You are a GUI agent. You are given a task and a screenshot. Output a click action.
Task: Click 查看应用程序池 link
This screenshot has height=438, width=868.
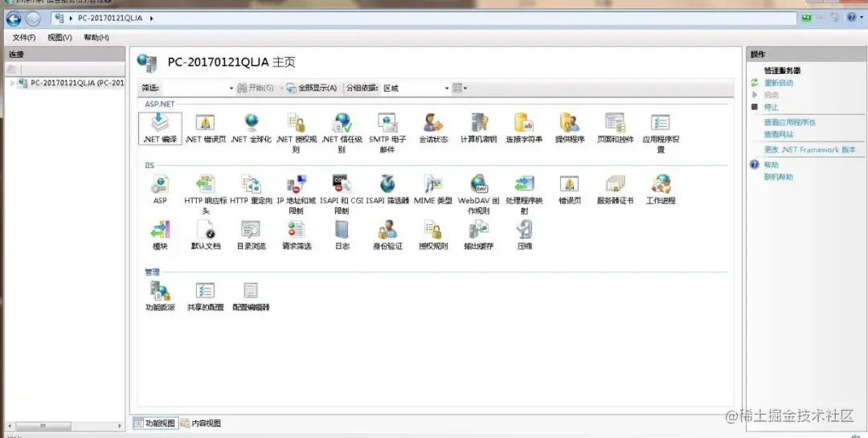point(789,122)
